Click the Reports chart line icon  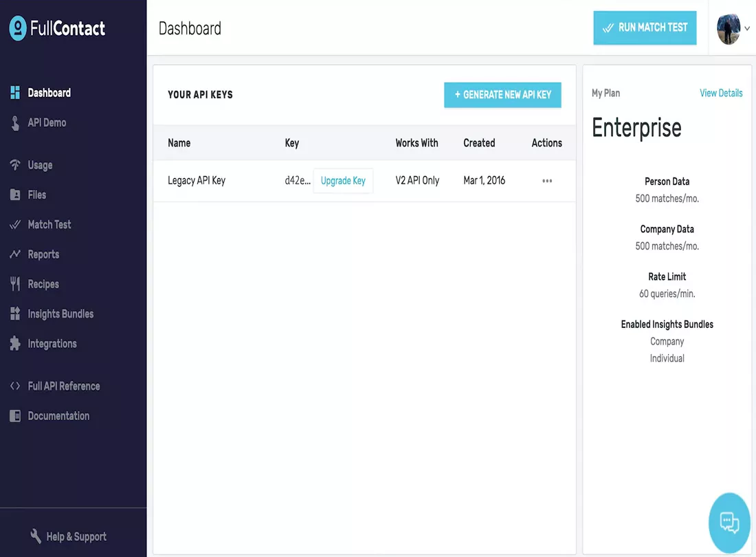click(15, 254)
